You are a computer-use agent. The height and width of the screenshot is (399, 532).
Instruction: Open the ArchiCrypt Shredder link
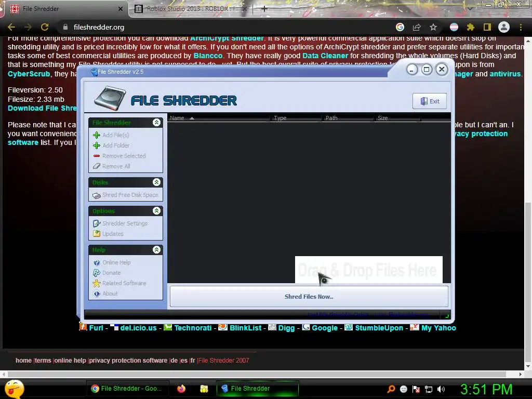click(x=227, y=38)
